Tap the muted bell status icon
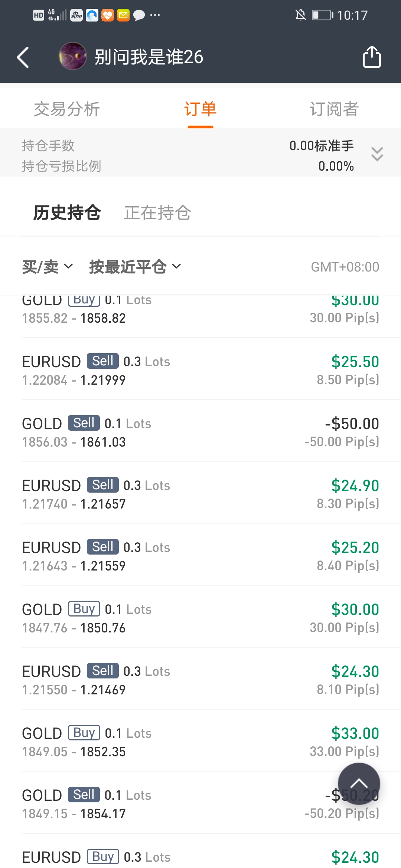This screenshot has height=868, width=401. 300,15
